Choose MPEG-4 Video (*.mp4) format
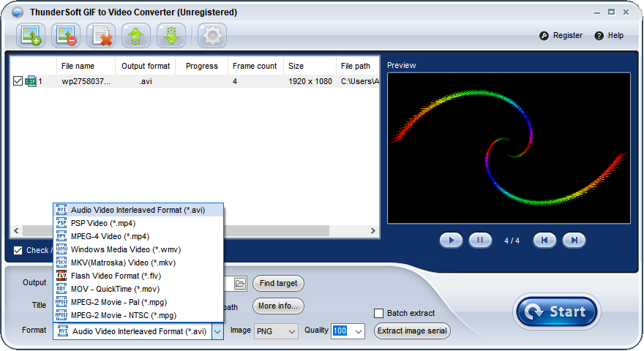The image size is (644, 351). [x=138, y=236]
